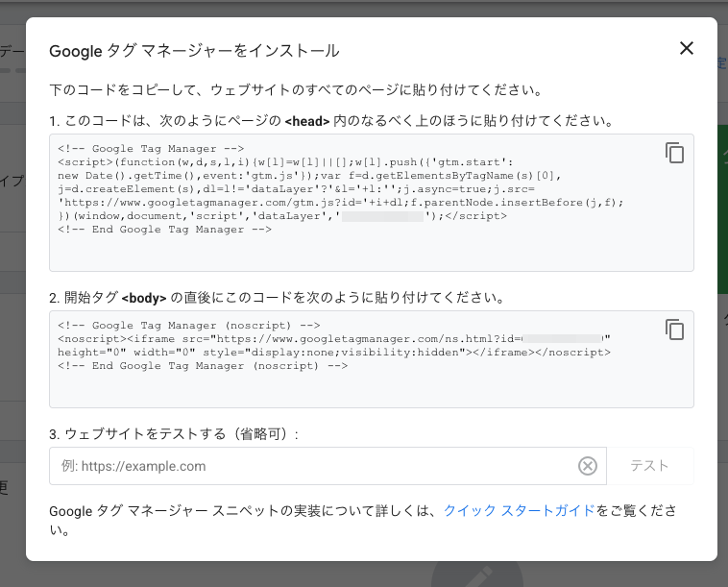Image resolution: width=728 pixels, height=587 pixels.
Task: Click the dialog title "Google タグ マネージャーをインストール"
Action: coord(194,51)
